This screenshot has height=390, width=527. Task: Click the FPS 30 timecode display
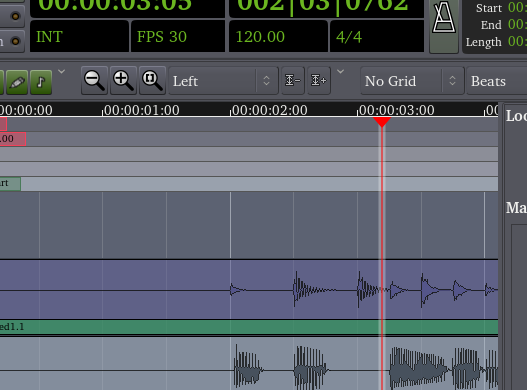pos(178,36)
